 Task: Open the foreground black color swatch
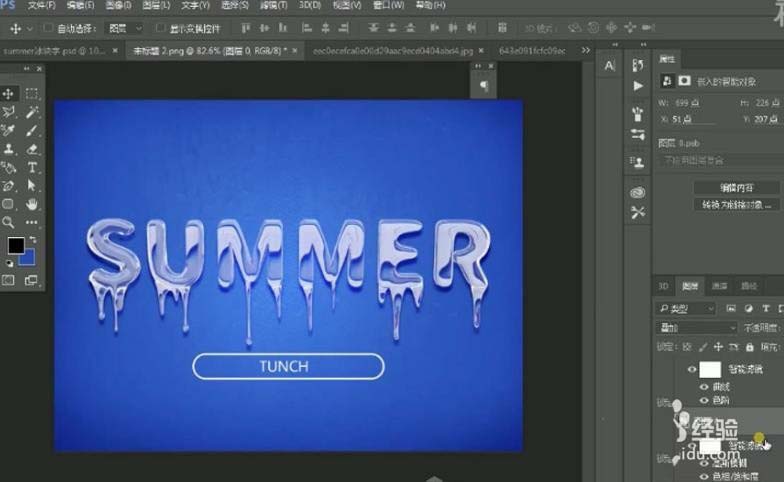click(16, 246)
